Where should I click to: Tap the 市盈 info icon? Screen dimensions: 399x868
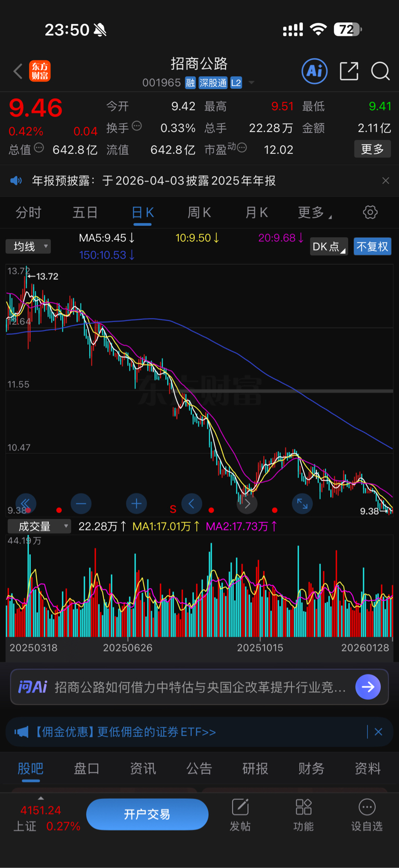(242, 148)
